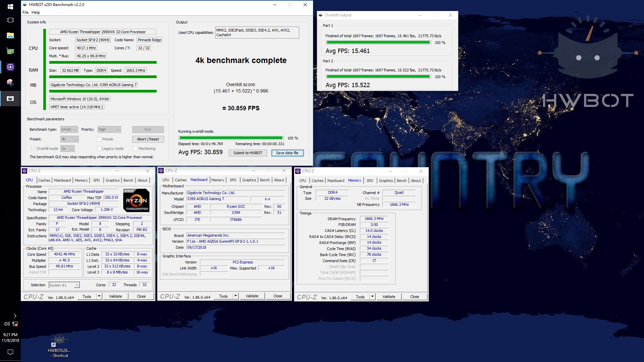Viewport: 644px width, 362px height.
Task: Click the processor name field in HWBOT
Action: tap(103, 32)
